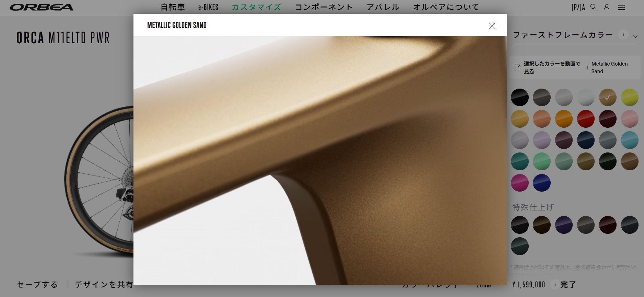Select the purple special finish swatch

click(564, 225)
